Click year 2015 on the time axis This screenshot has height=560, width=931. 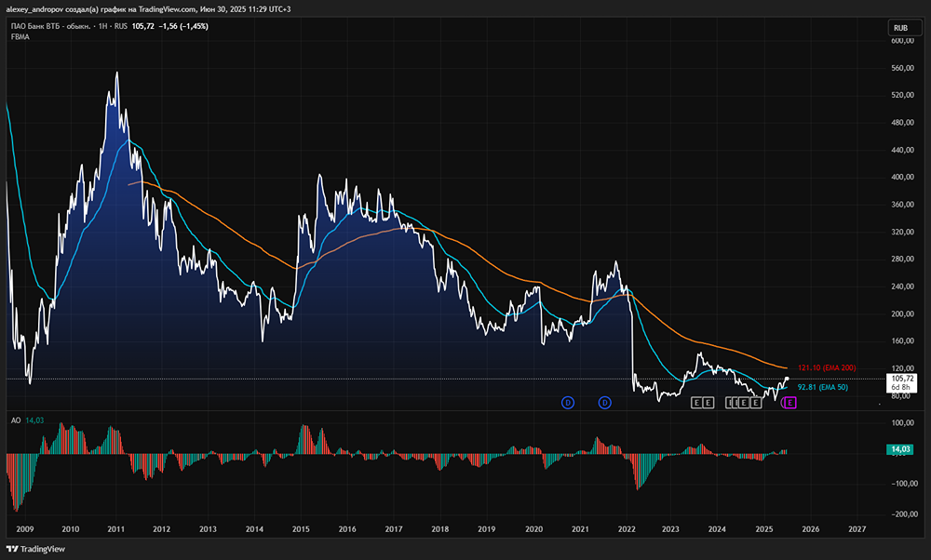pos(301,528)
